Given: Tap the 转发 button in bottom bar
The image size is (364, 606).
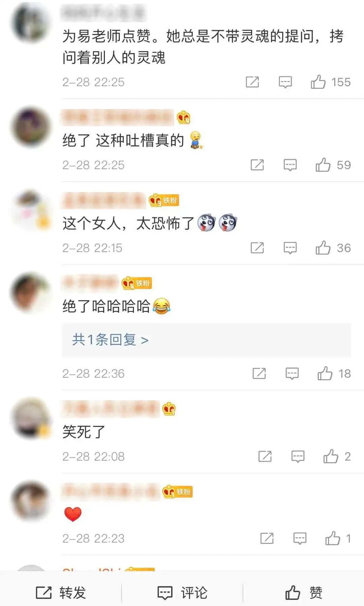Looking at the screenshot, I should pyautogui.click(x=61, y=593).
